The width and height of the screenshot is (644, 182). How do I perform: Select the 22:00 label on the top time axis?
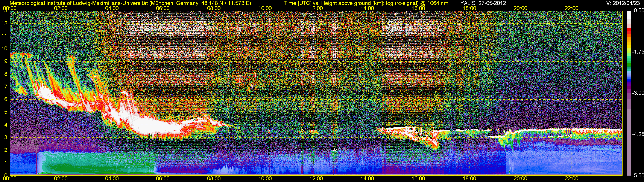(571, 8)
